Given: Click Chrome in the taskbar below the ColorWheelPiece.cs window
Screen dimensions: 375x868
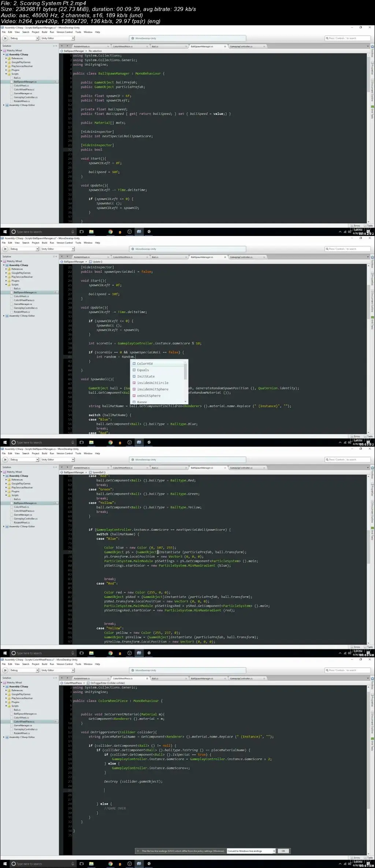Looking at the screenshot, I should tap(110, 864).
